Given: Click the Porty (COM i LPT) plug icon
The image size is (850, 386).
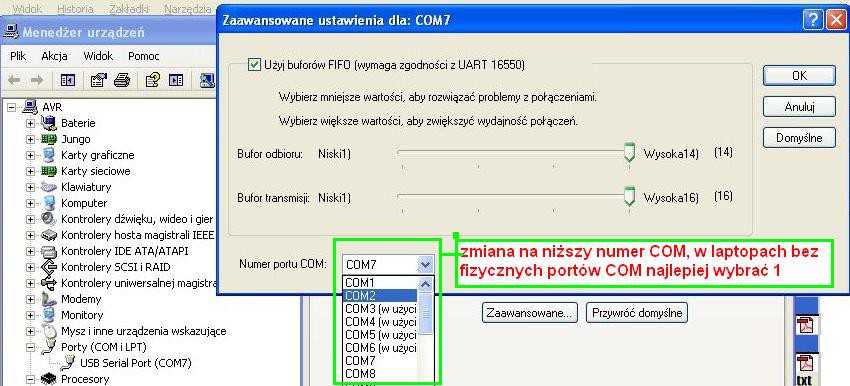Looking at the screenshot, I should pyautogui.click(x=49, y=347).
